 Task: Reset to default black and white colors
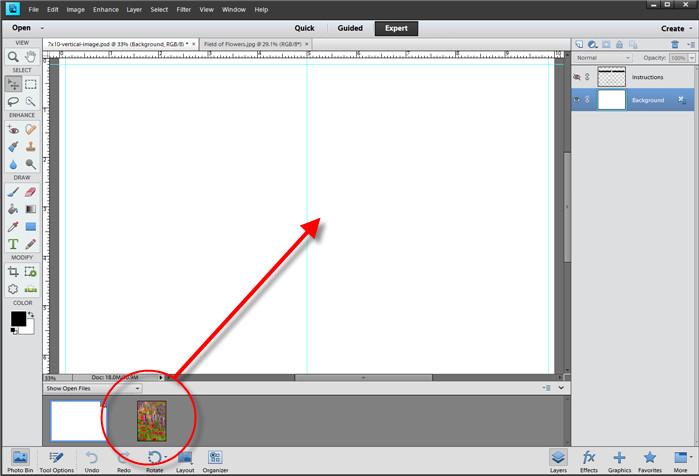(14, 331)
